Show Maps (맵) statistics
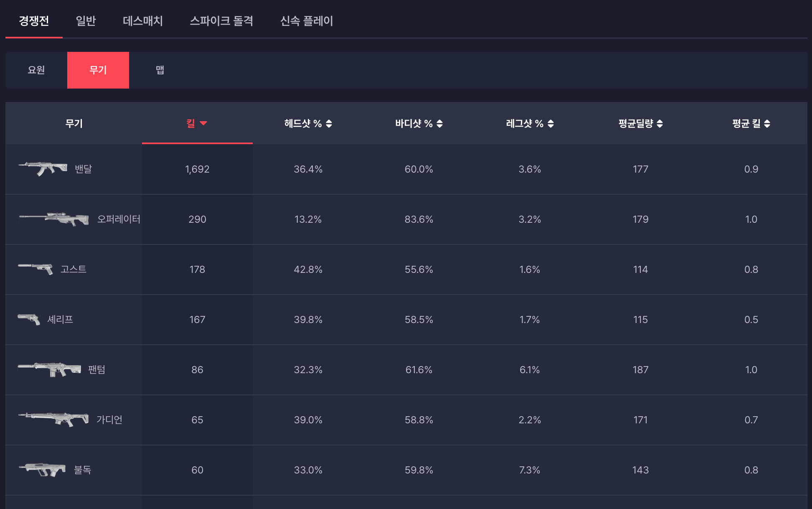812x509 pixels. 160,70
